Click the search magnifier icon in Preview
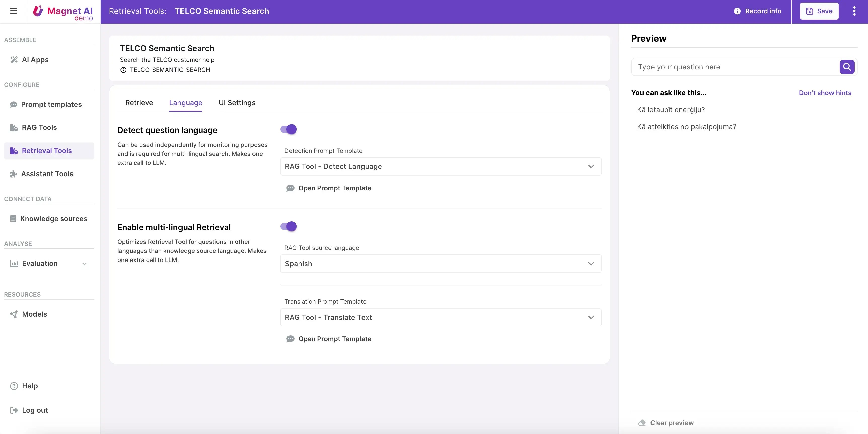Image resolution: width=868 pixels, height=434 pixels. click(x=847, y=67)
